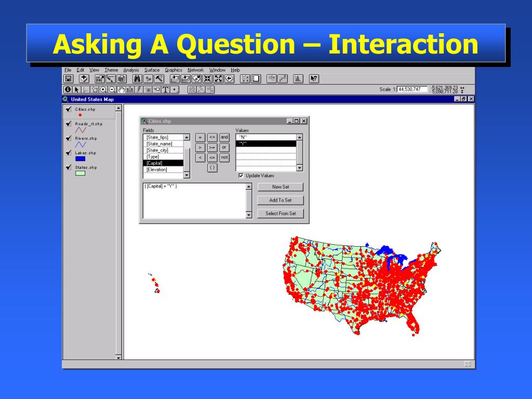
Task: Click the Add Theme plus icon
Action: pyautogui.click(x=84, y=79)
